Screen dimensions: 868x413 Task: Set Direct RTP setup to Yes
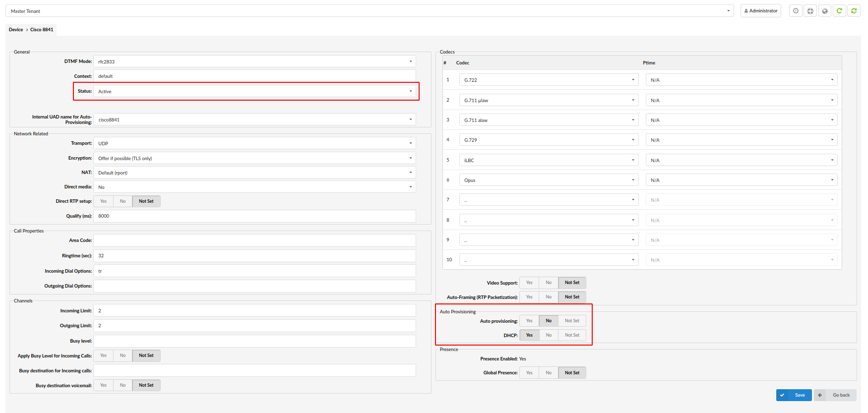103,201
